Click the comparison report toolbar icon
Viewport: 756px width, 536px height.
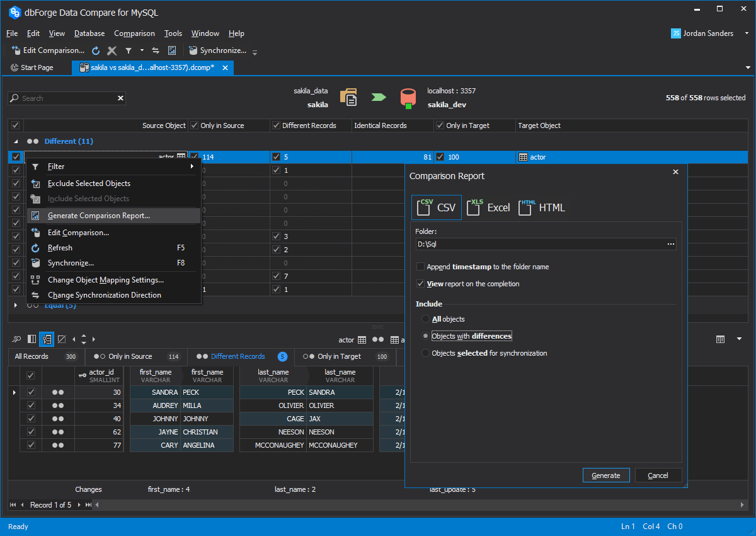[x=172, y=50]
